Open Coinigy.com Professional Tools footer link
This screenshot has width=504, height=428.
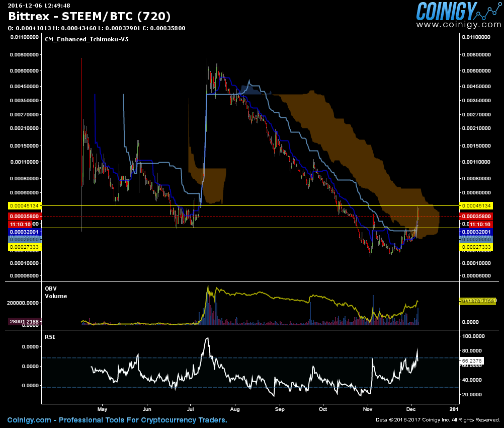[117, 420]
